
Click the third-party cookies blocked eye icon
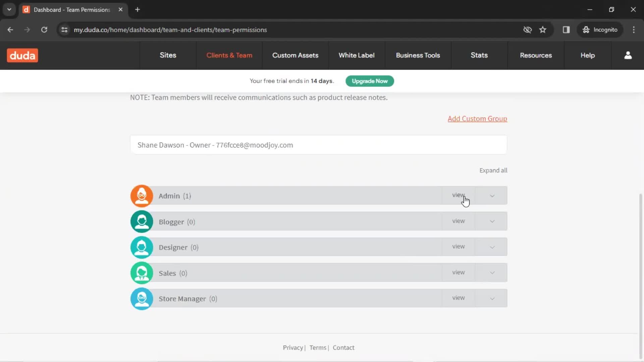[527, 30]
